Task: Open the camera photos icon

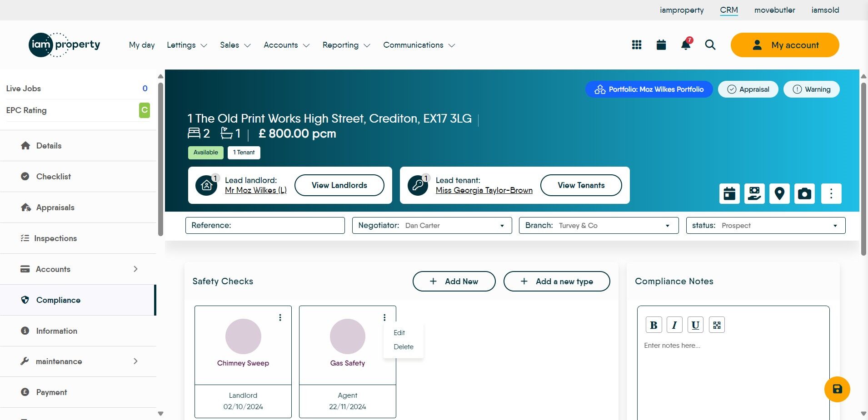Action: tap(804, 193)
